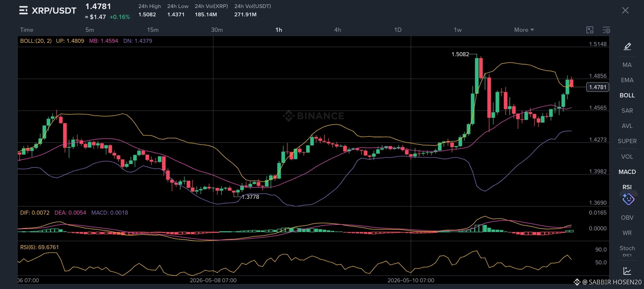Click the 24h Low value 1.4371
644x289 pixels.
176,14
